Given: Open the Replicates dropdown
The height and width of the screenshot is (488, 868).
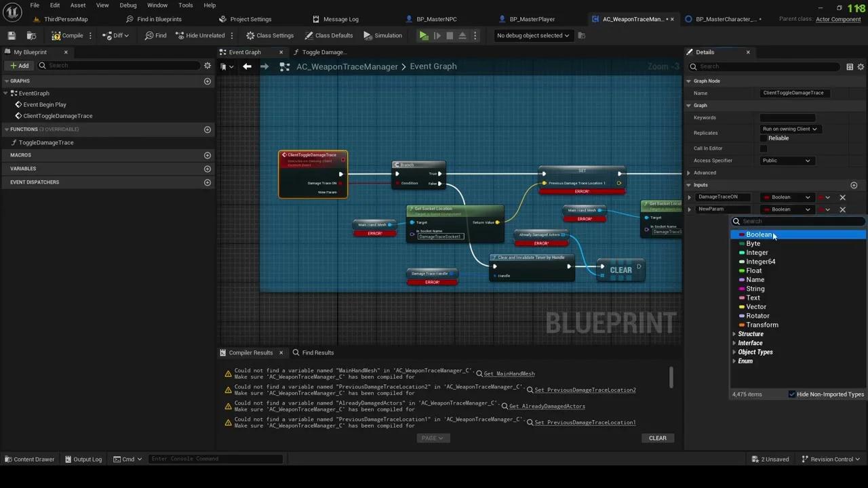Looking at the screenshot, I should (790, 128).
